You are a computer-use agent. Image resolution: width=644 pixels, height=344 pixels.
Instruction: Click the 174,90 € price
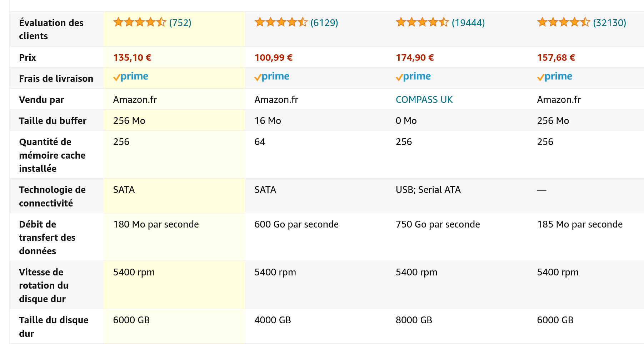[415, 58]
